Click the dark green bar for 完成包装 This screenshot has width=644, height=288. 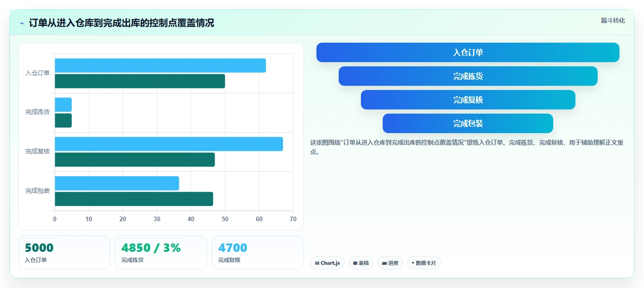(x=134, y=199)
